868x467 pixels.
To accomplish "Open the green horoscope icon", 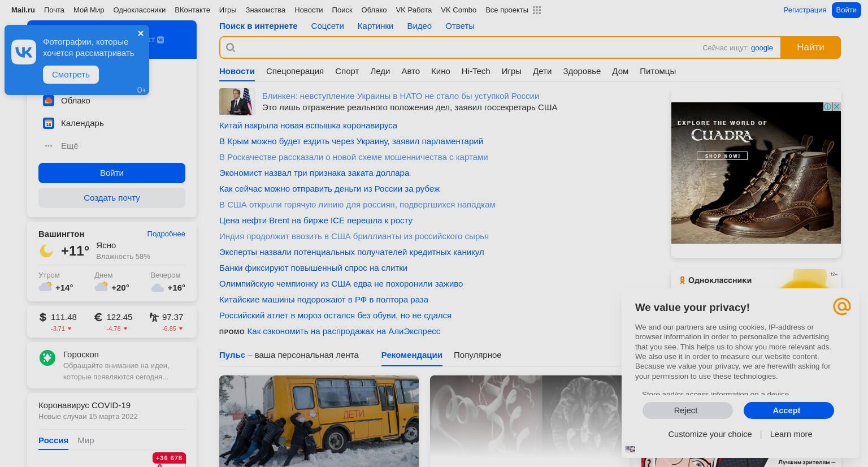I will (x=47, y=357).
